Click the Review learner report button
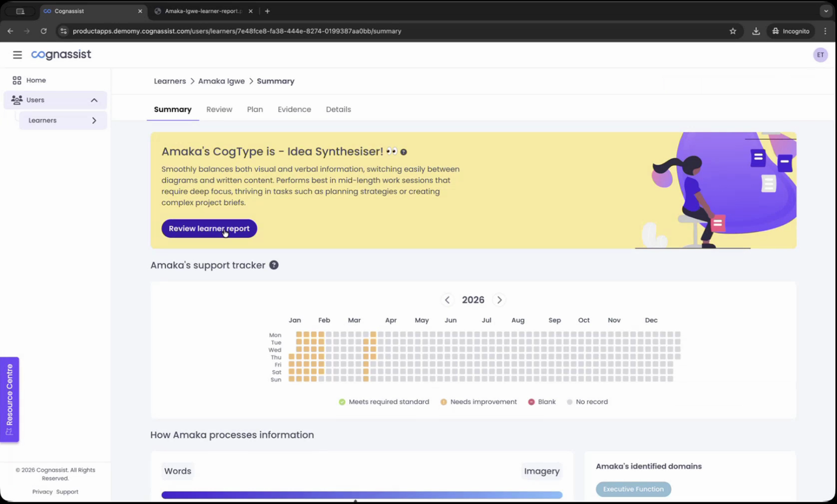The width and height of the screenshot is (837, 504). tap(208, 228)
